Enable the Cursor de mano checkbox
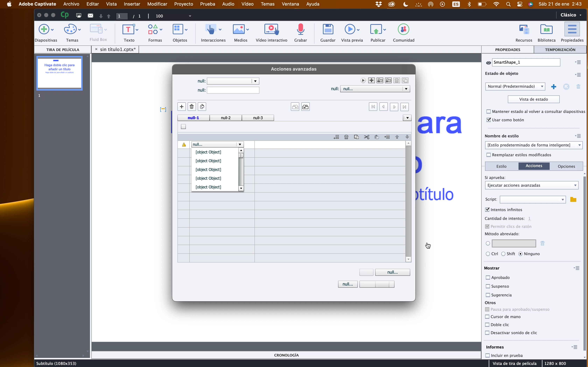The image size is (588, 367). coord(487,317)
